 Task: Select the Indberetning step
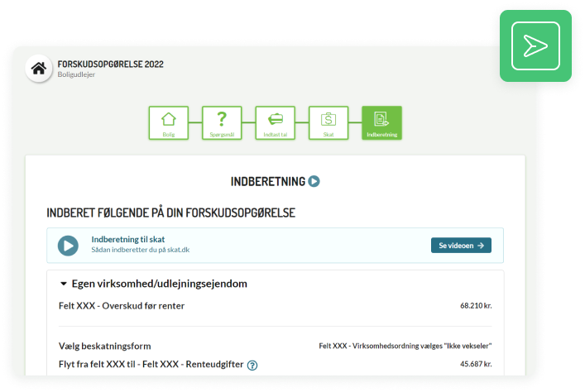point(382,123)
